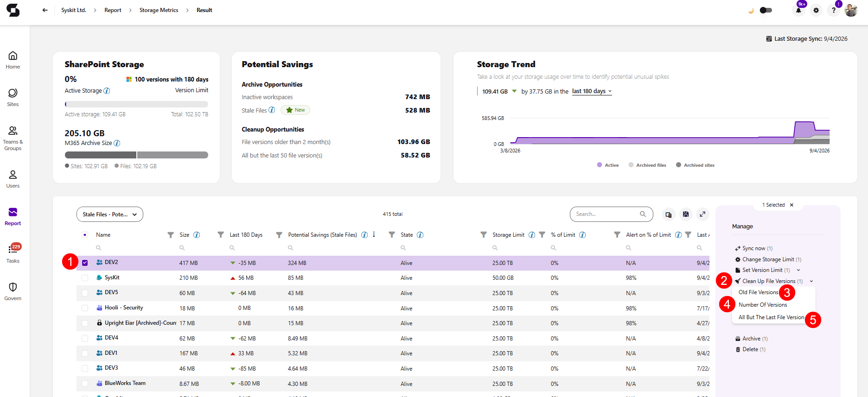Toggle the Active legend swatch
Viewport: 868px width, 397px height.
(x=600, y=165)
